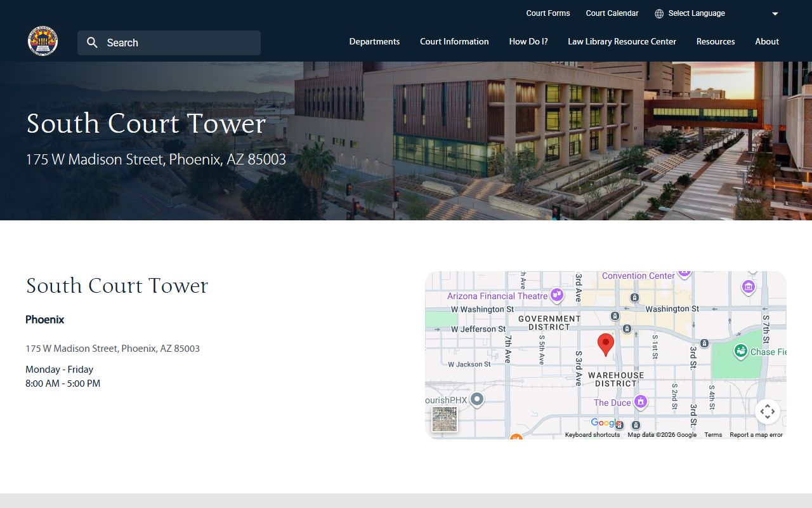Viewport: 812px width, 508px height.
Task: Select the NourishPHX map marker
Action: 477,399
